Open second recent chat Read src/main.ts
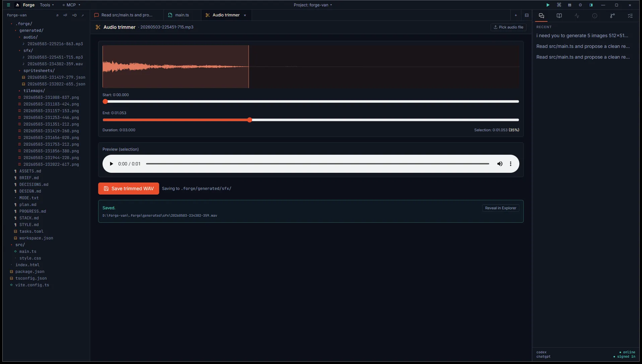 583,46
